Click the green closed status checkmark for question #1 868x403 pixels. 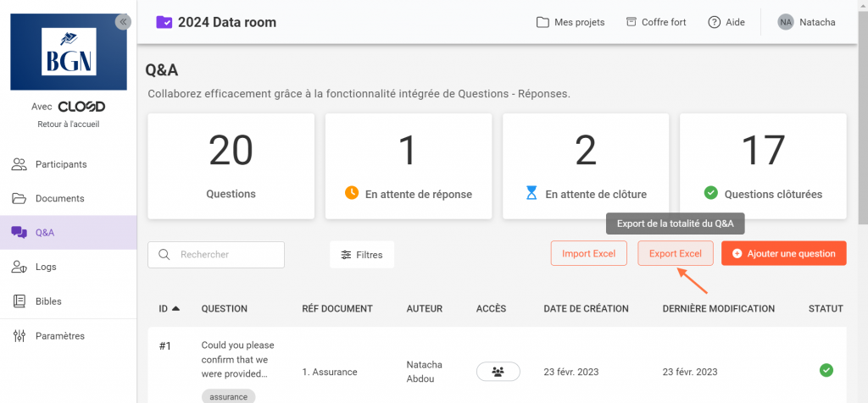pos(826,371)
